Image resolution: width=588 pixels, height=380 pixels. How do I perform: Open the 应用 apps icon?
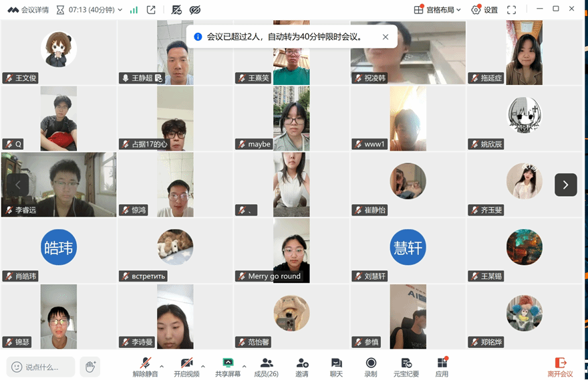[442, 367]
